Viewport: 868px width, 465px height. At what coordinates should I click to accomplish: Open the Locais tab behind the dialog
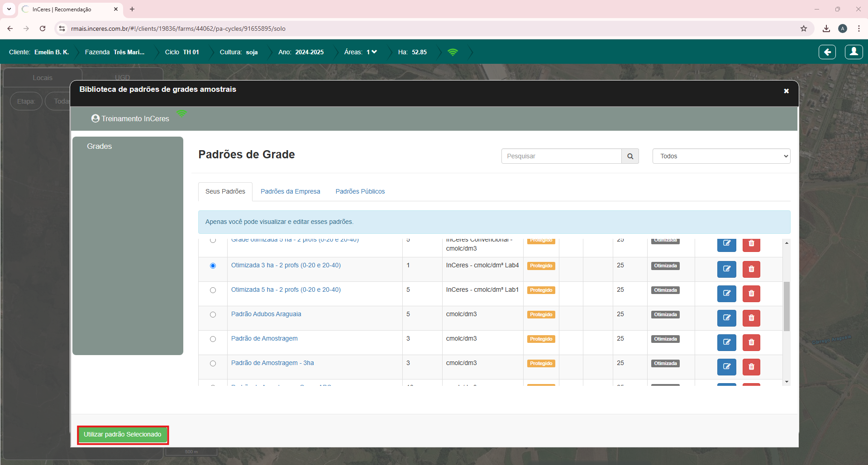[43, 77]
